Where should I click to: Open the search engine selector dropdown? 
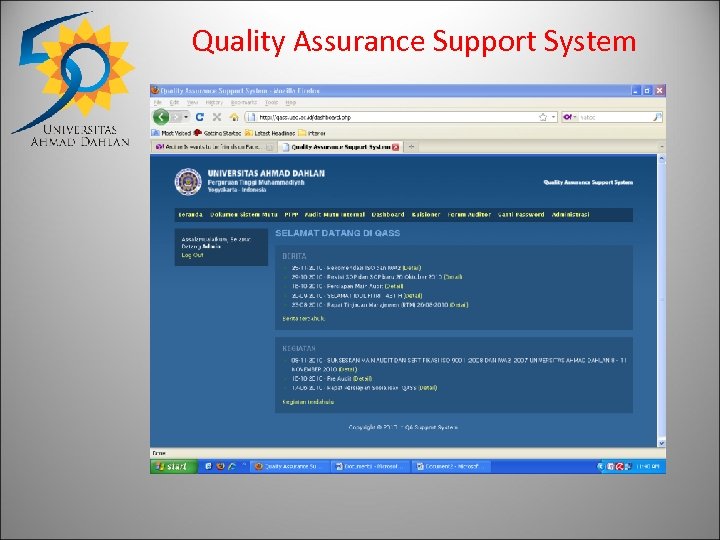569,117
